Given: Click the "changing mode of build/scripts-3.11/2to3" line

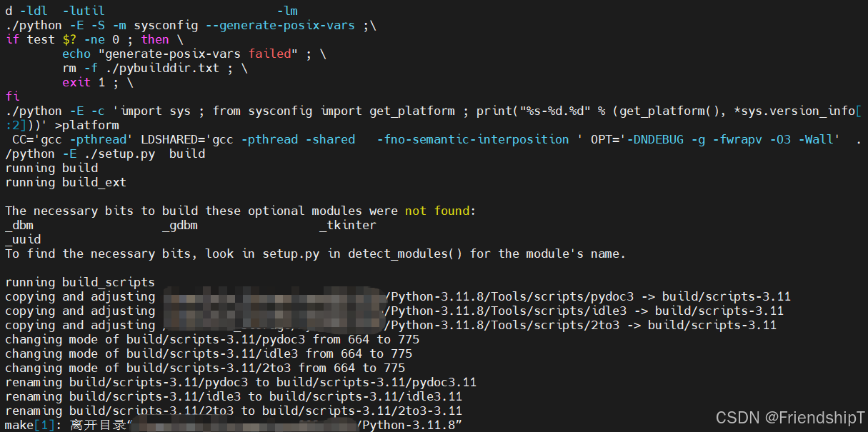Looking at the screenshot, I should (205, 368).
